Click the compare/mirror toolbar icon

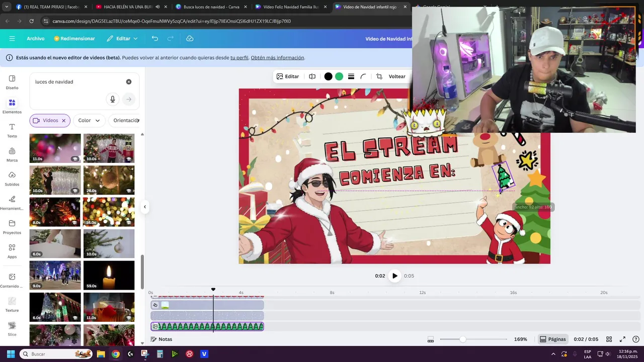(x=312, y=76)
